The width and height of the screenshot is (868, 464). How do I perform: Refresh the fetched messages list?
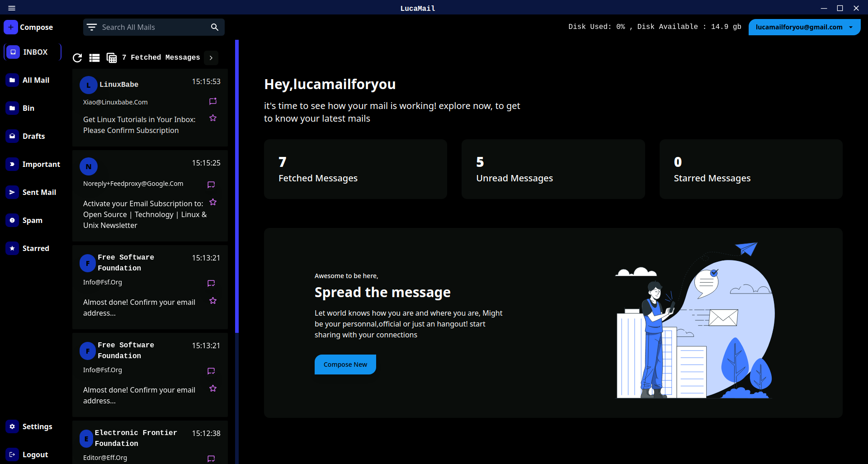77,58
